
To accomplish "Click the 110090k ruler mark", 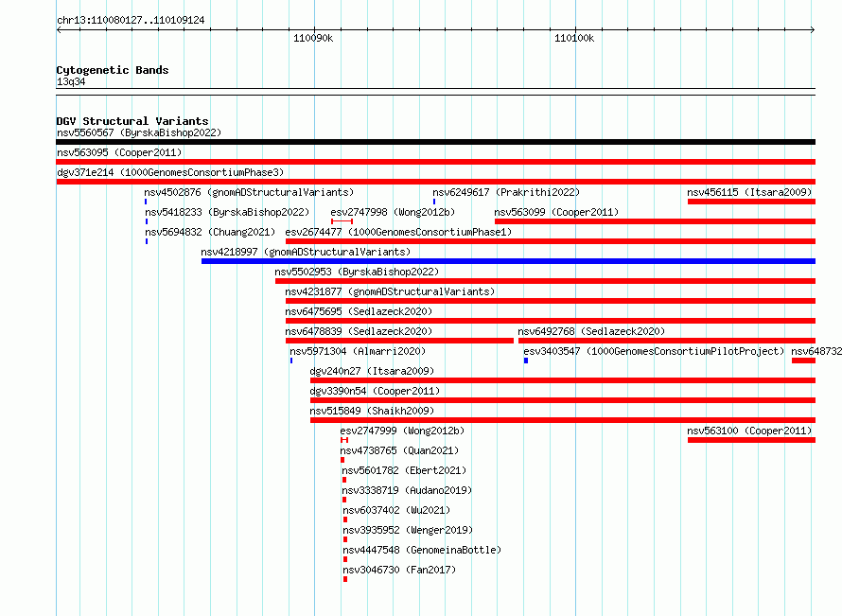I will pos(313,38).
